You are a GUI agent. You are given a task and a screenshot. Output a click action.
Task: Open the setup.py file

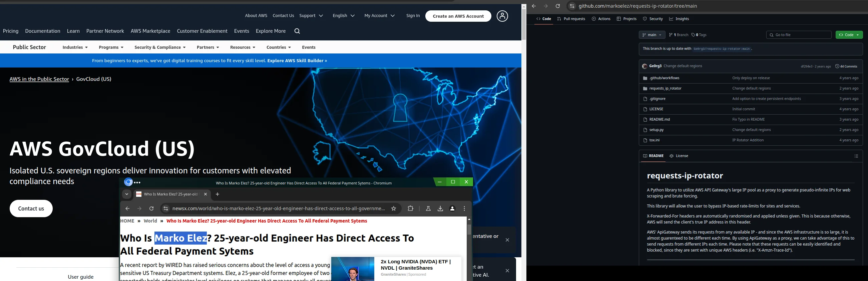click(657, 130)
